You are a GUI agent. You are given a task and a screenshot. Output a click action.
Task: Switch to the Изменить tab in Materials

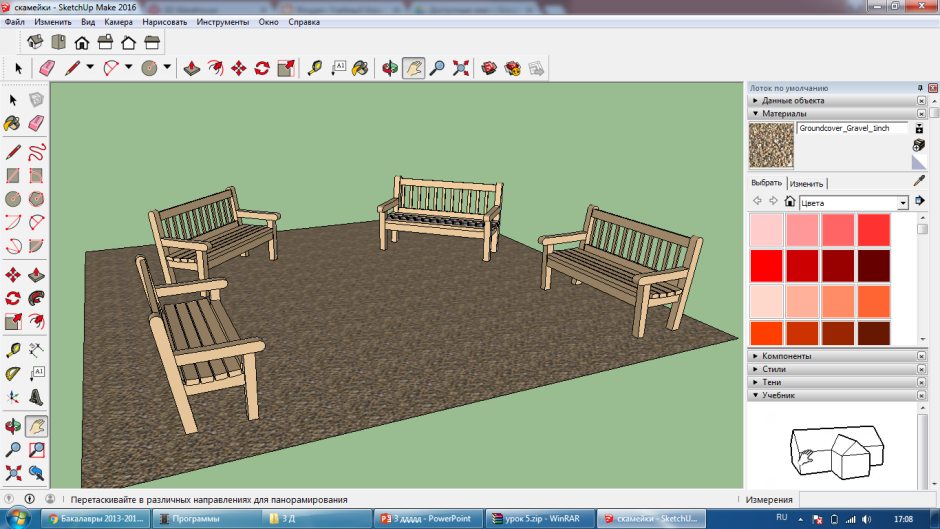[x=806, y=184]
